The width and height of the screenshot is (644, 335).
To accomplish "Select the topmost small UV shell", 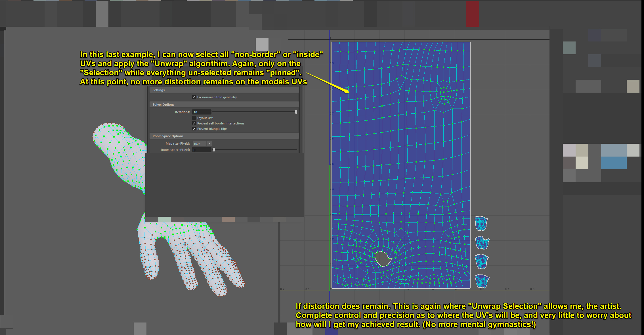I will [481, 223].
